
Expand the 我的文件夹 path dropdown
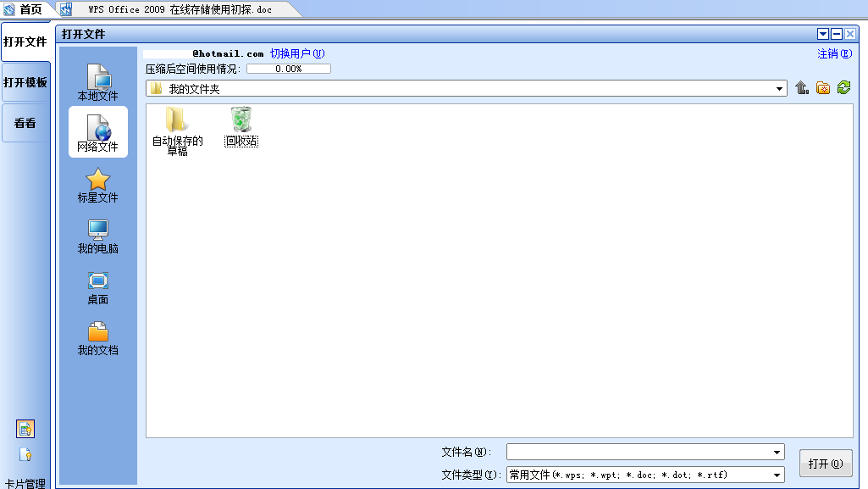pyautogui.click(x=778, y=87)
